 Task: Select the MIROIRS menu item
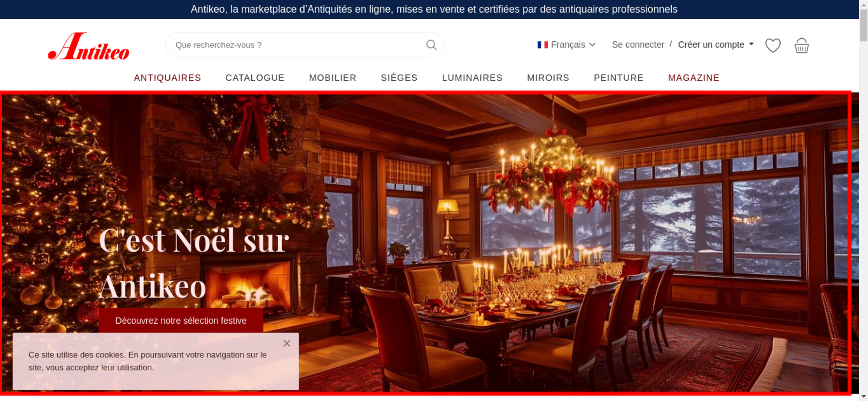pyautogui.click(x=548, y=78)
